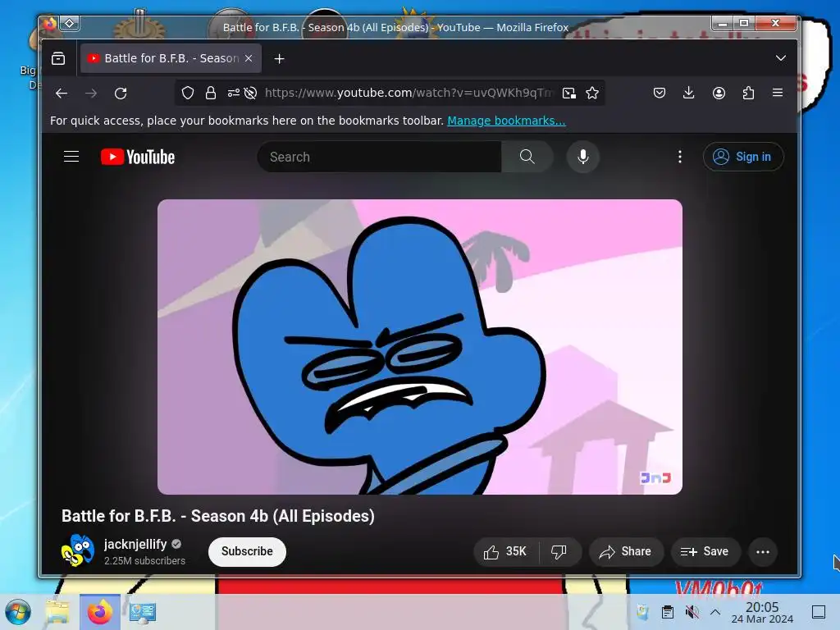The height and width of the screenshot is (630, 840).
Task: Click the keep-on-all-desktops title bar button
Action: click(70, 24)
